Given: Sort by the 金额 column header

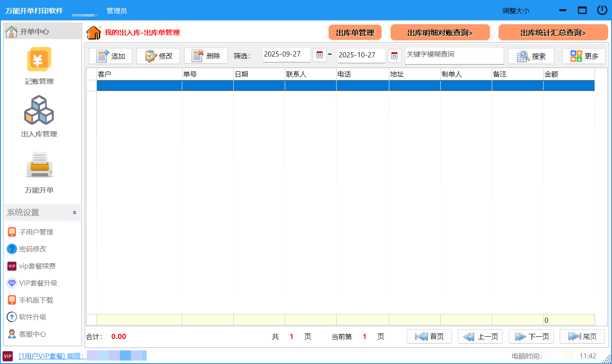Looking at the screenshot, I should [569, 74].
